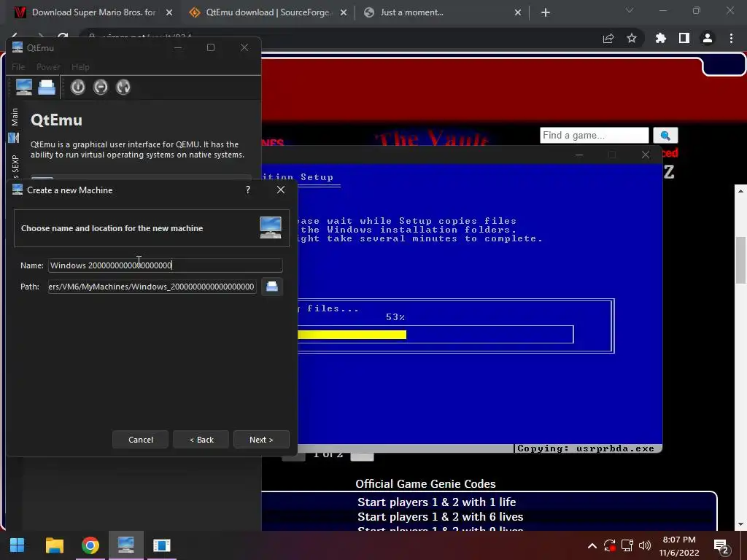
Task: Click the open machine icon in QtEmu toolbar
Action: [x=47, y=87]
